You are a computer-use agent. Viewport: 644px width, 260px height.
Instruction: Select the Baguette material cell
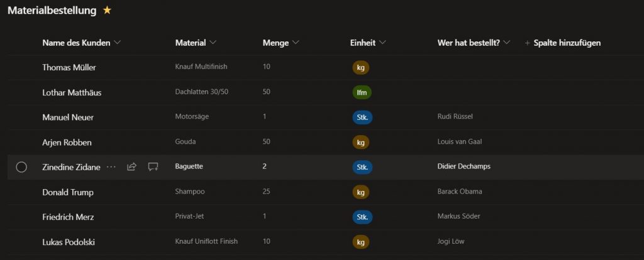coord(189,167)
